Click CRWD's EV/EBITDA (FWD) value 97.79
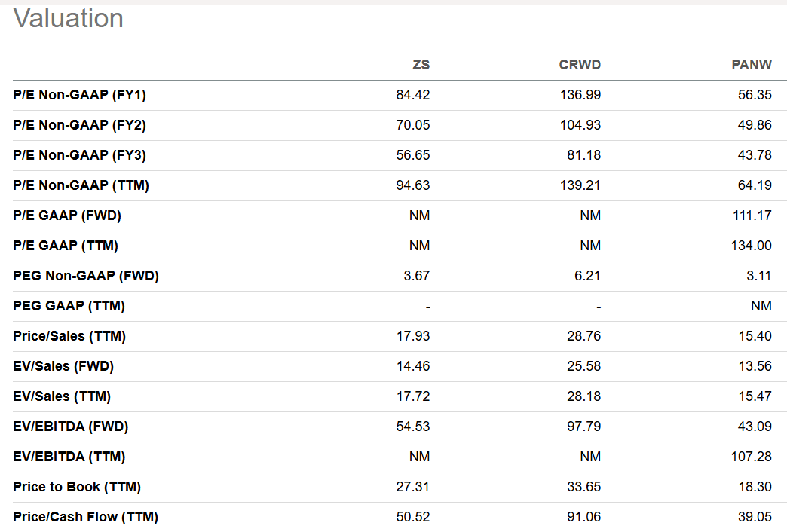 coord(584,427)
